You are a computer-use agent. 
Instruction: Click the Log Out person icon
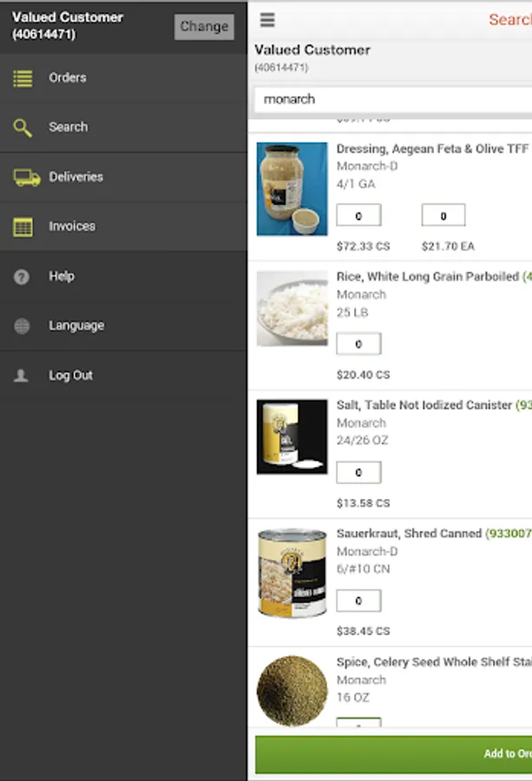21,376
